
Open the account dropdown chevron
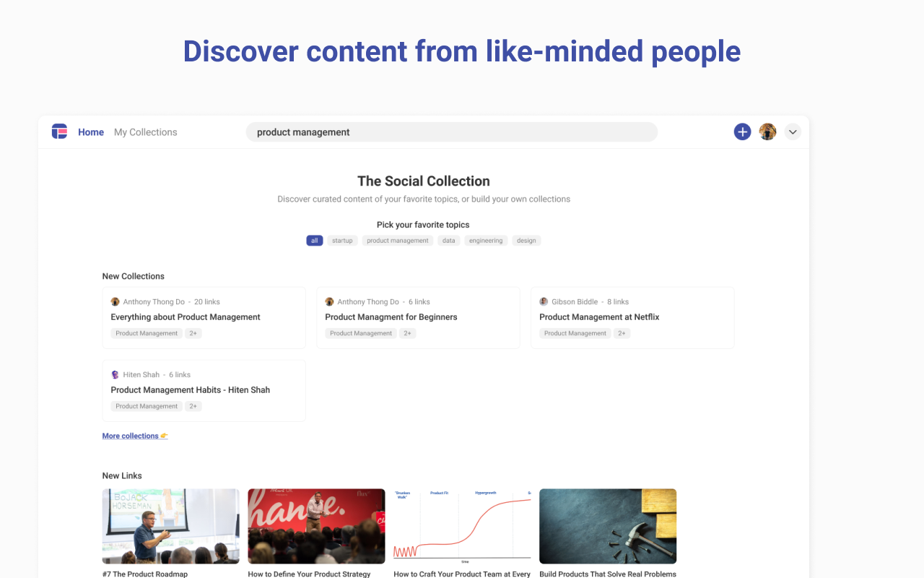pos(793,131)
